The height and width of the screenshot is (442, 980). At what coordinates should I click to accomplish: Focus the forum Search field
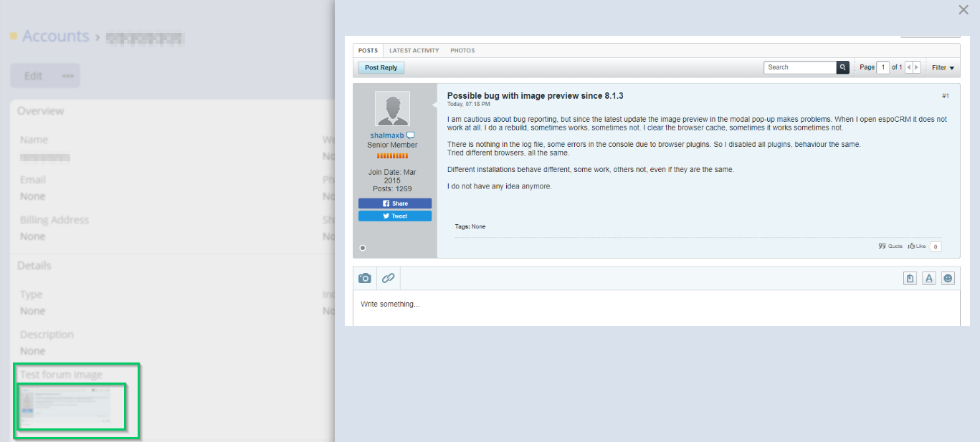click(x=800, y=67)
